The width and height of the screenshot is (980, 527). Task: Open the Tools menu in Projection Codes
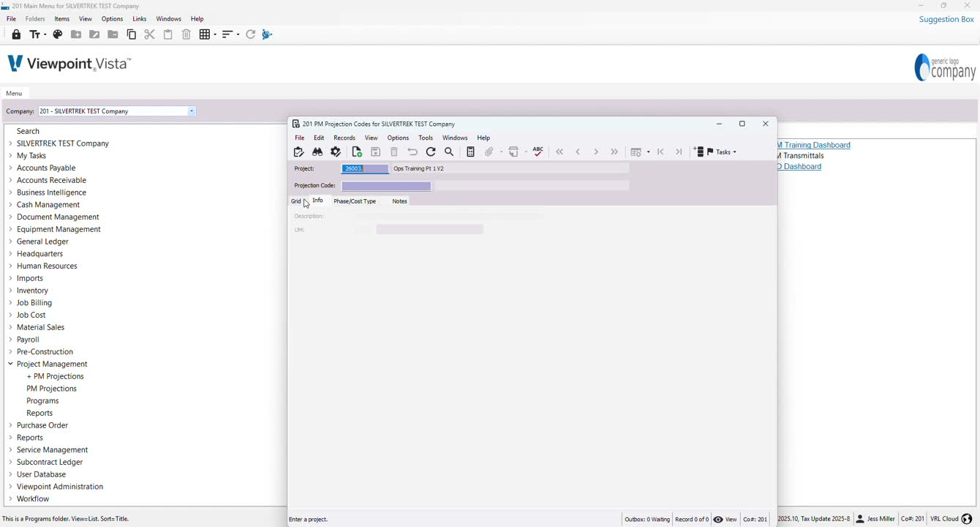pos(426,138)
